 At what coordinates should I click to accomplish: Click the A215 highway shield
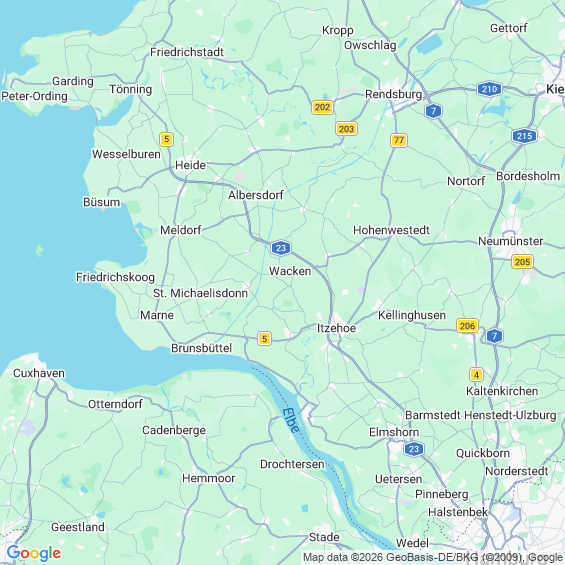(524, 136)
